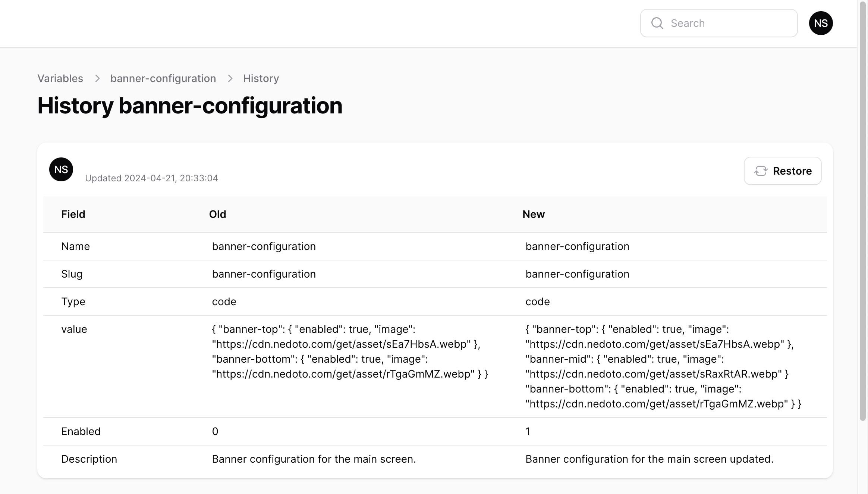Select old Name value banner-configuration
Screen dimensions: 868x494
(264, 246)
